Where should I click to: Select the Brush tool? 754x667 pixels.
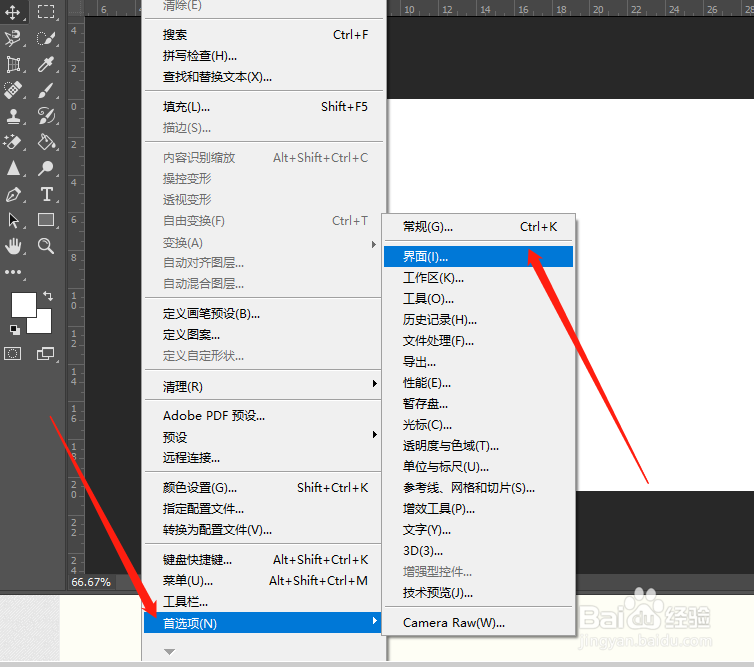(46, 90)
